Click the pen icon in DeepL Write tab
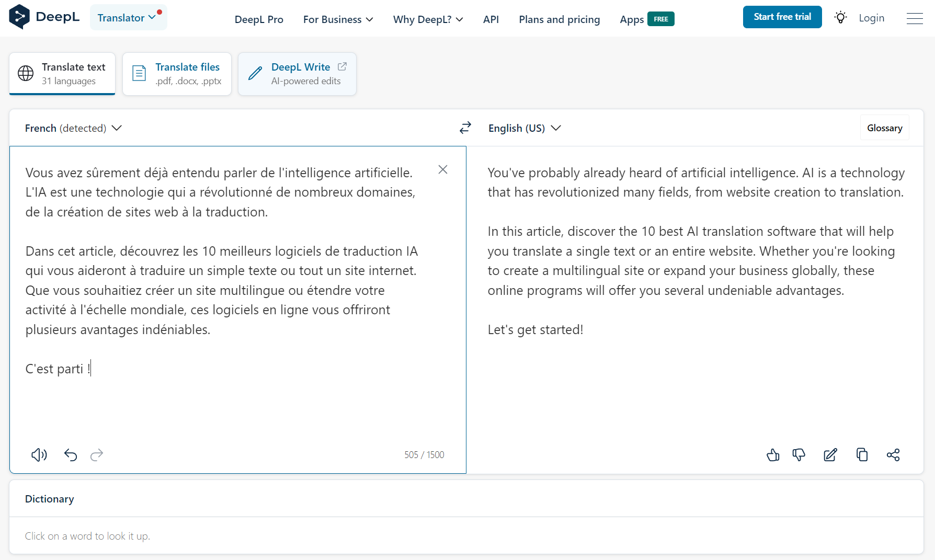Image resolution: width=935 pixels, height=560 pixels. [x=255, y=73]
